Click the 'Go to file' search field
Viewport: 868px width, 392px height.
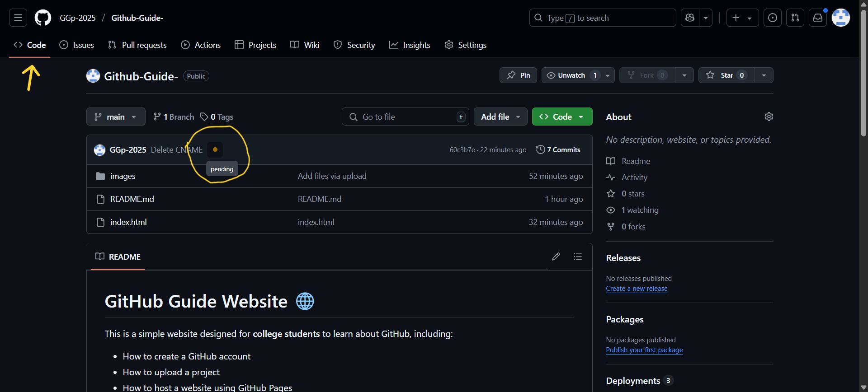[x=406, y=117]
